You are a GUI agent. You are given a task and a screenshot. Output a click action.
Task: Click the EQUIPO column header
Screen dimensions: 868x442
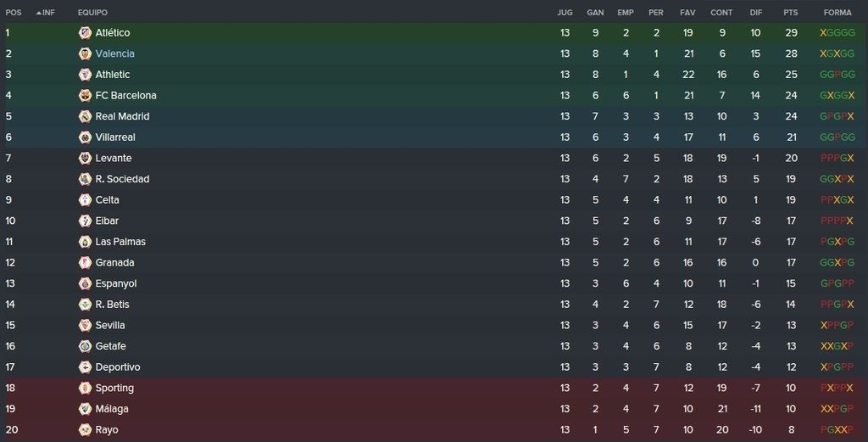click(x=92, y=12)
